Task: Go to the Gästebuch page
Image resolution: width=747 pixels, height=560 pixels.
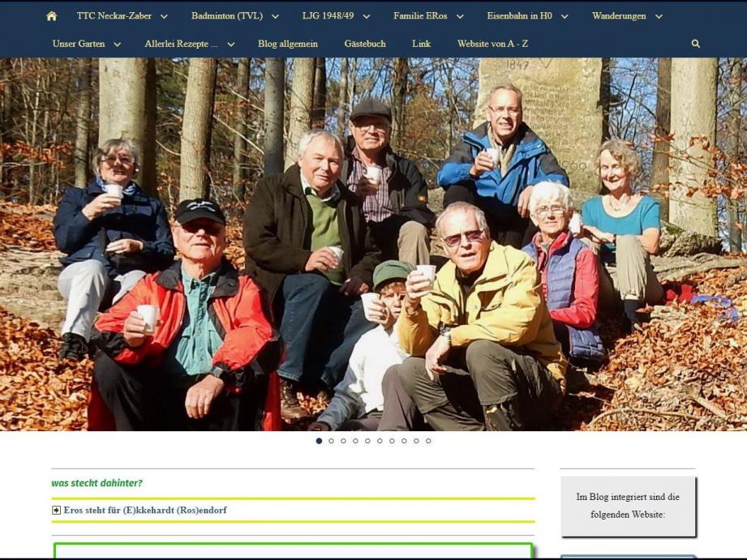Action: point(364,44)
